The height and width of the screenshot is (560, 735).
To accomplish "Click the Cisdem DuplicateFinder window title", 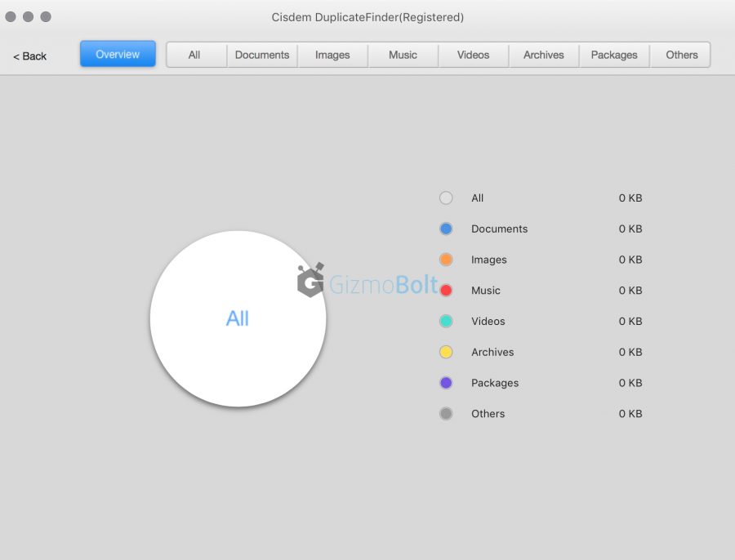I will pyautogui.click(x=367, y=17).
